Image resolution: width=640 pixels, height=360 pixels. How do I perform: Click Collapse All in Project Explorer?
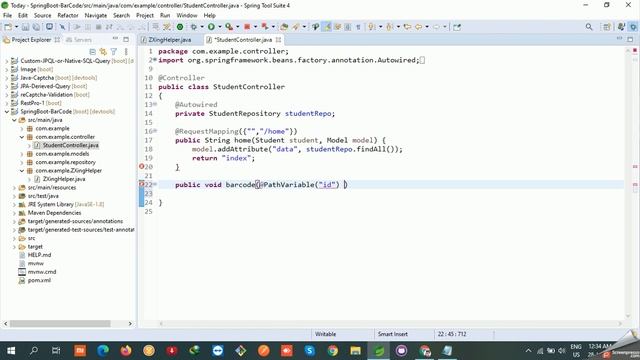click(x=93, y=51)
